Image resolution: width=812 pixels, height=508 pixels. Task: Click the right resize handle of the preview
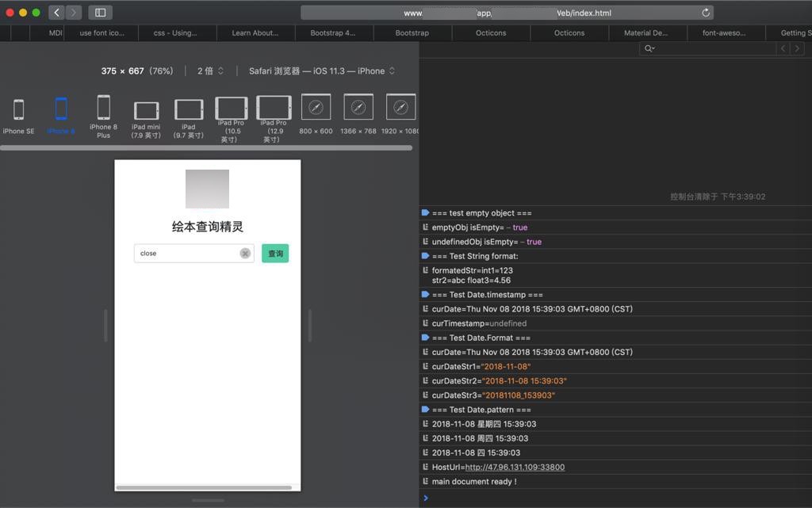pos(310,326)
